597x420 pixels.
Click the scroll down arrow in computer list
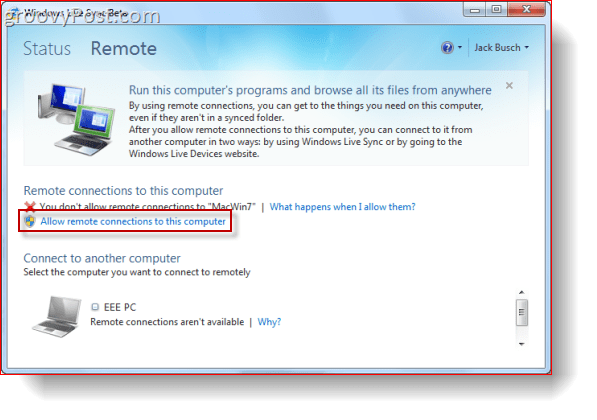point(522,344)
